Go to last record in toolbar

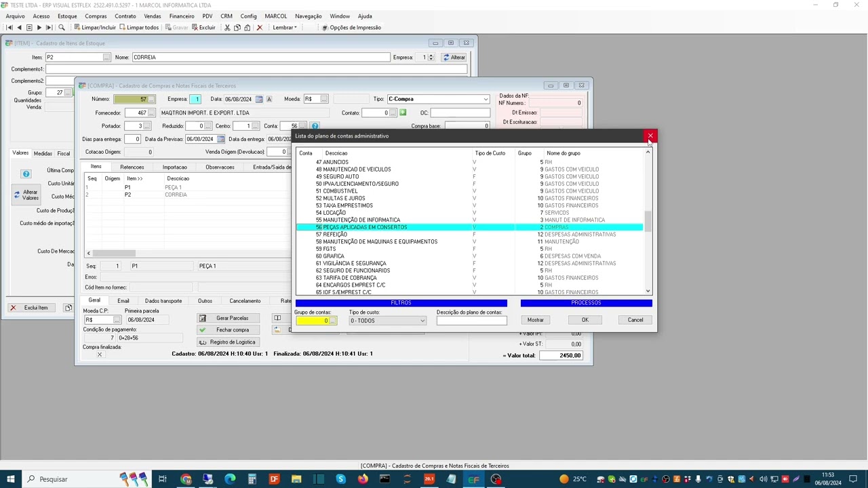(49, 28)
